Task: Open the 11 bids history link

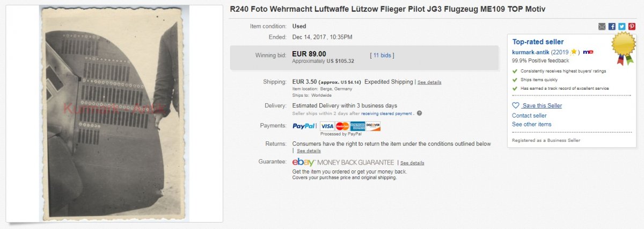Action: point(383,55)
